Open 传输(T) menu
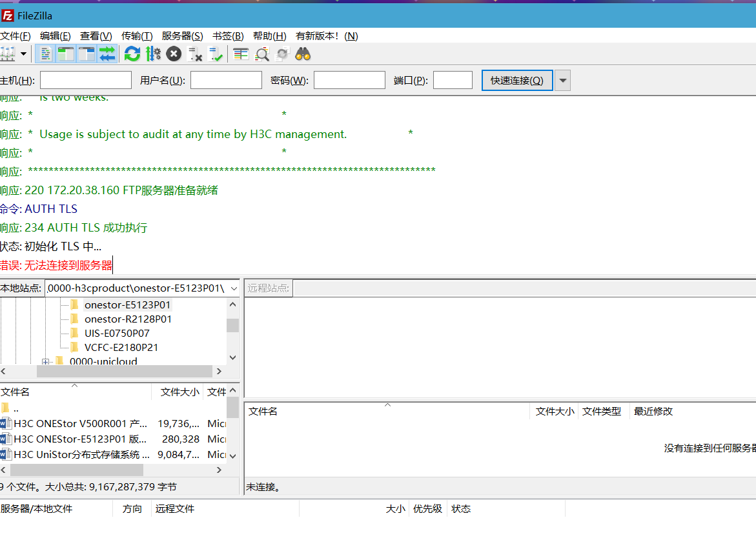Screen dimensions: 756x549 click(x=137, y=36)
